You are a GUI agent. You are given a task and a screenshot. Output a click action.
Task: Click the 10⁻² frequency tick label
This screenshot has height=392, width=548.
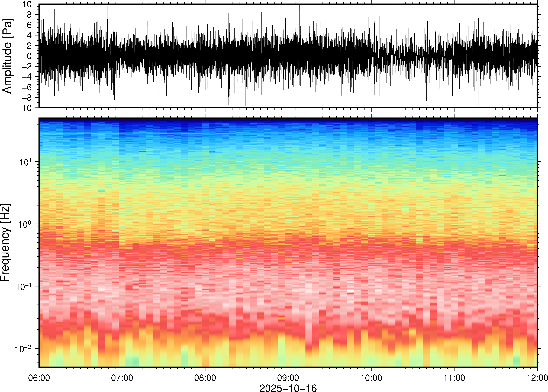(x=23, y=349)
